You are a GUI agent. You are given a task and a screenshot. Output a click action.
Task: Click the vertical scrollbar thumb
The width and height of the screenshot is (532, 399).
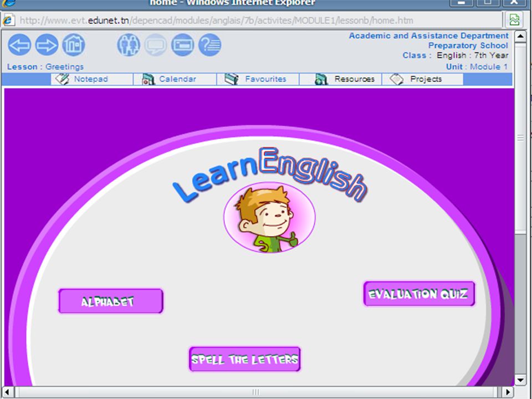(x=520, y=137)
